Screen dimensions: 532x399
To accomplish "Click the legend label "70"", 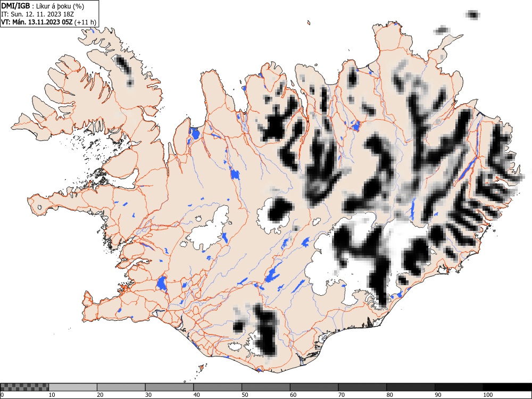I will pos(342,395).
